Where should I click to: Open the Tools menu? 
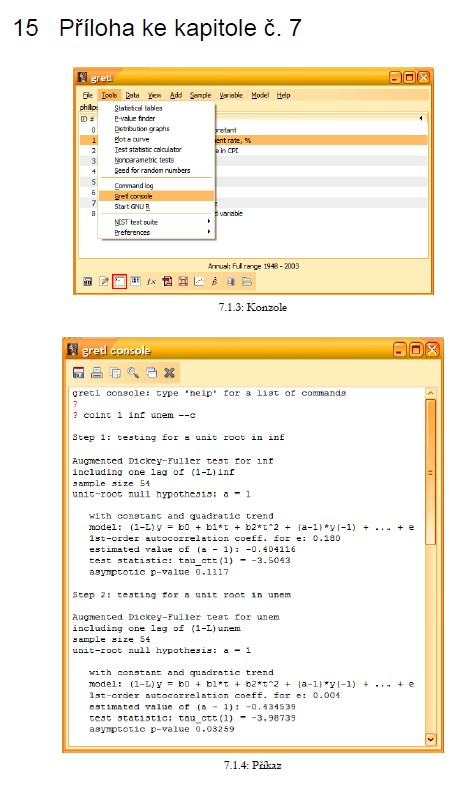tap(109, 95)
